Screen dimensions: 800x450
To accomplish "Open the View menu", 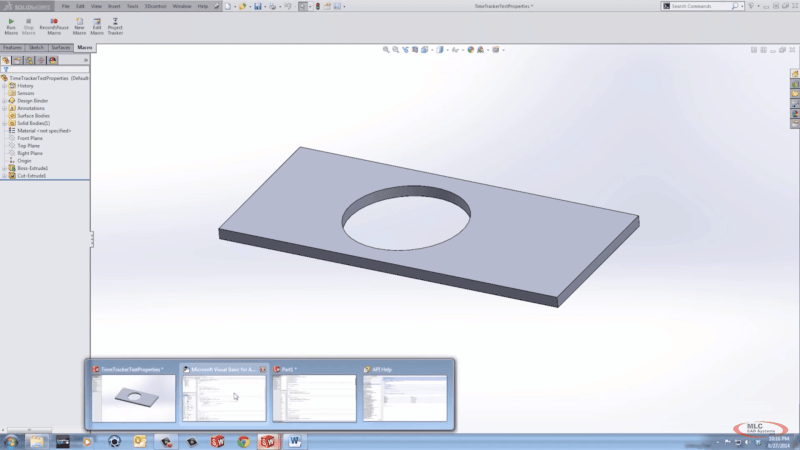I will pyautogui.click(x=96, y=6).
